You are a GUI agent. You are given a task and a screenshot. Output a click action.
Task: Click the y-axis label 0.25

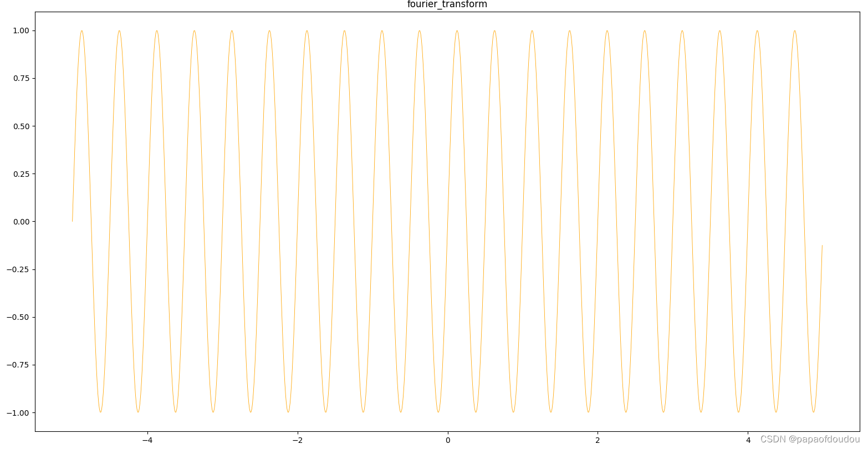pyautogui.click(x=21, y=174)
